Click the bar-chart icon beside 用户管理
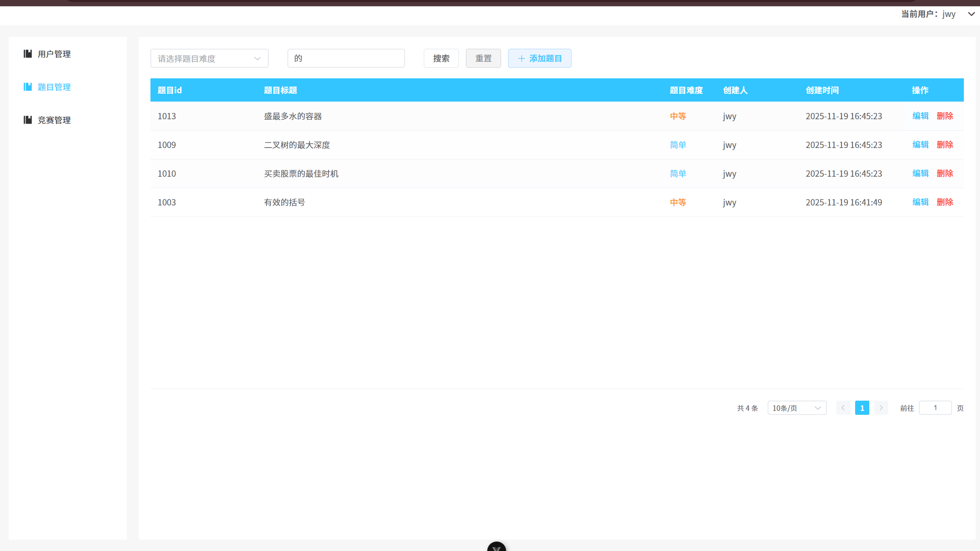This screenshot has height=551, width=980. click(28, 54)
